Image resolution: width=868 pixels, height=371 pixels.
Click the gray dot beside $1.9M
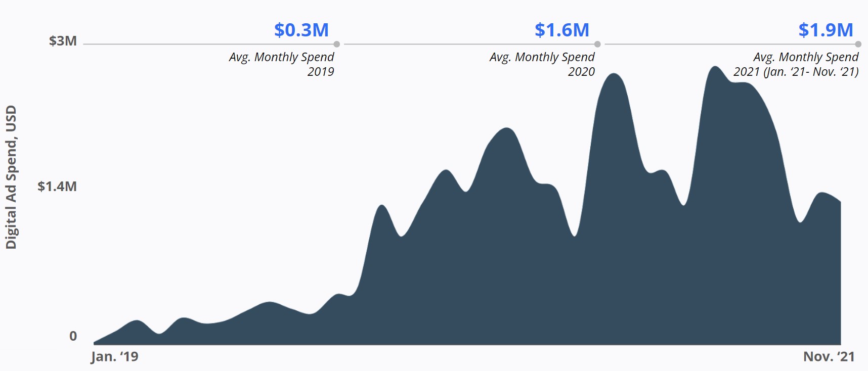858,44
